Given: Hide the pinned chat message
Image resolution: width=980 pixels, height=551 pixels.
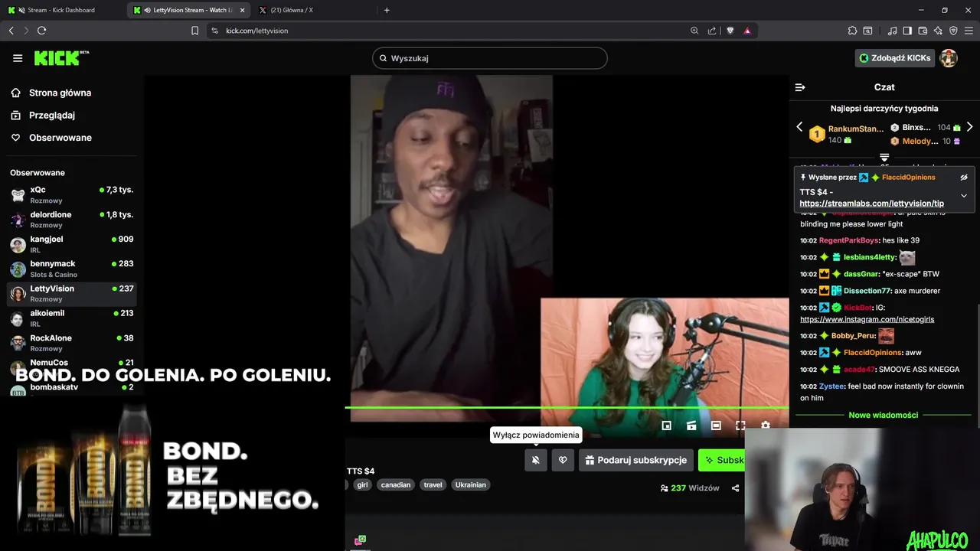Looking at the screenshot, I should click(964, 177).
